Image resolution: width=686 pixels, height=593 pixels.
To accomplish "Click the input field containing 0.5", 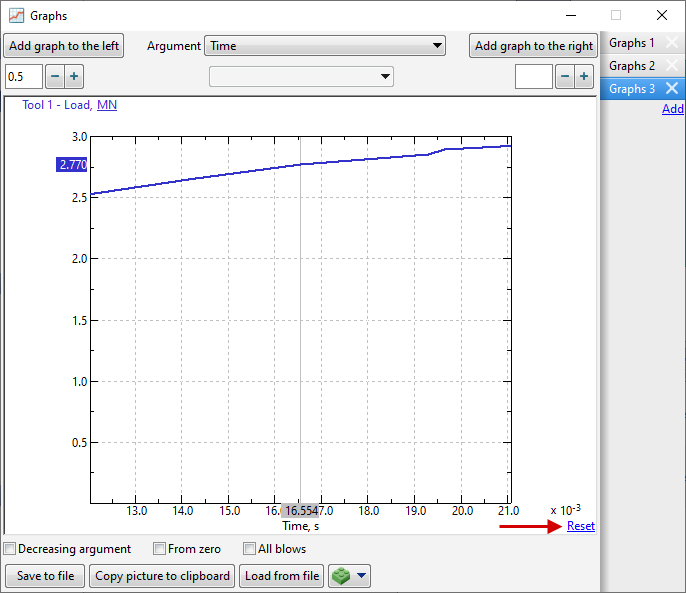I will tap(24, 77).
